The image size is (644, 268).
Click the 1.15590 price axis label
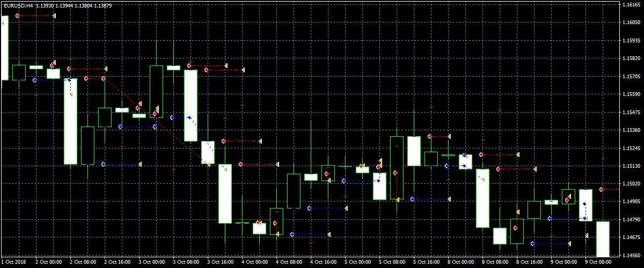pyautogui.click(x=632, y=94)
